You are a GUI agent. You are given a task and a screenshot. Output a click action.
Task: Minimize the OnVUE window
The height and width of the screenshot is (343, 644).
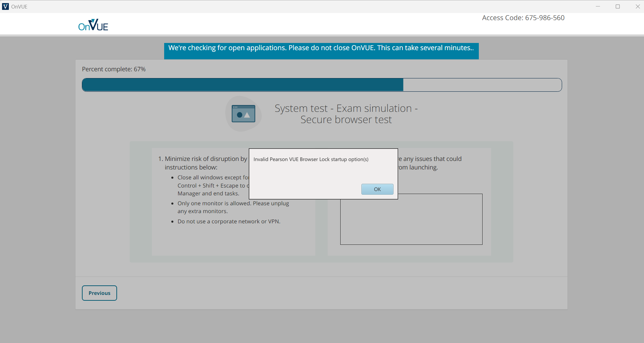click(598, 6)
